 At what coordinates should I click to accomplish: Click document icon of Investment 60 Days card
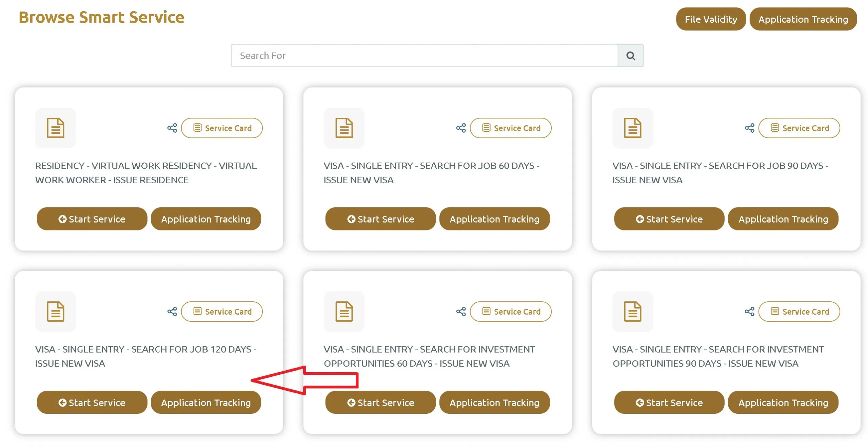[x=343, y=311]
